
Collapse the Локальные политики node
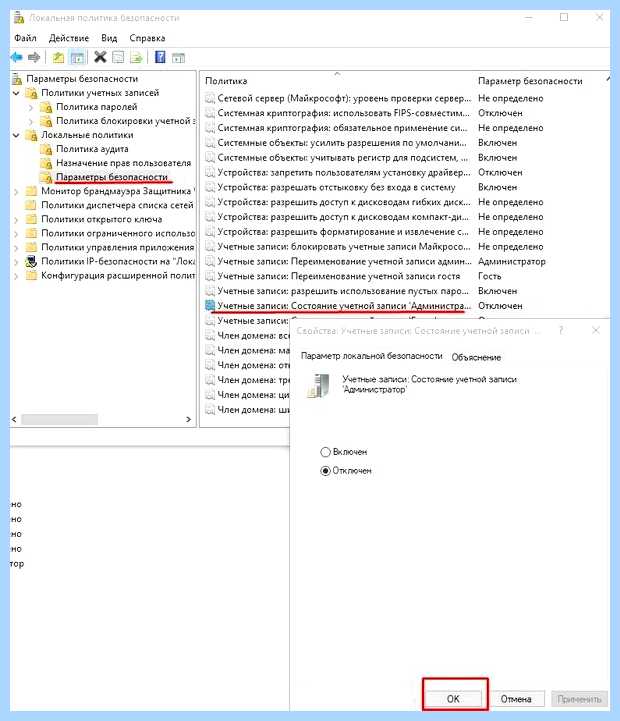point(17,136)
